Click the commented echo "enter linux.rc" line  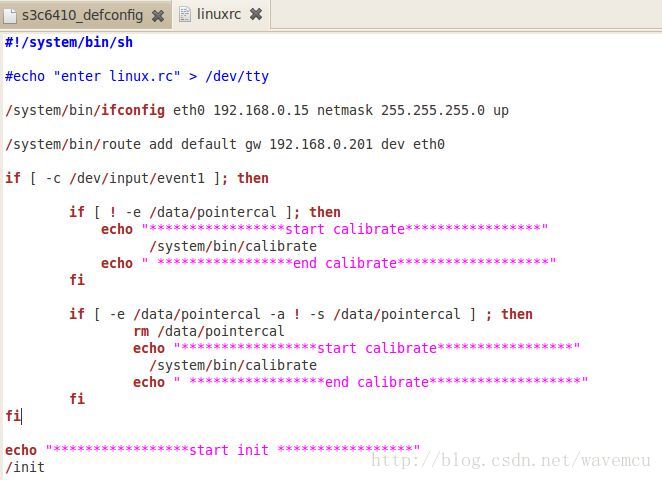137,76
